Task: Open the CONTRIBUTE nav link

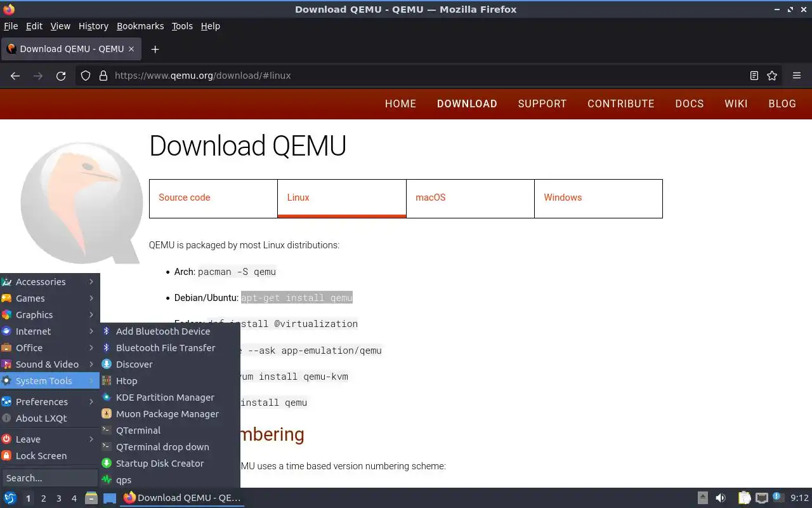Action: (x=620, y=104)
